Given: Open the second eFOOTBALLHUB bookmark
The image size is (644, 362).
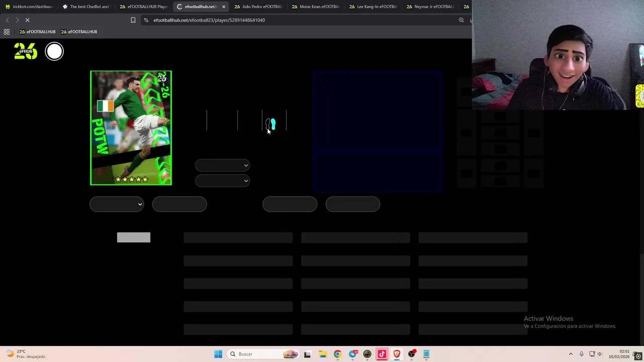Looking at the screenshot, I should 79,32.
